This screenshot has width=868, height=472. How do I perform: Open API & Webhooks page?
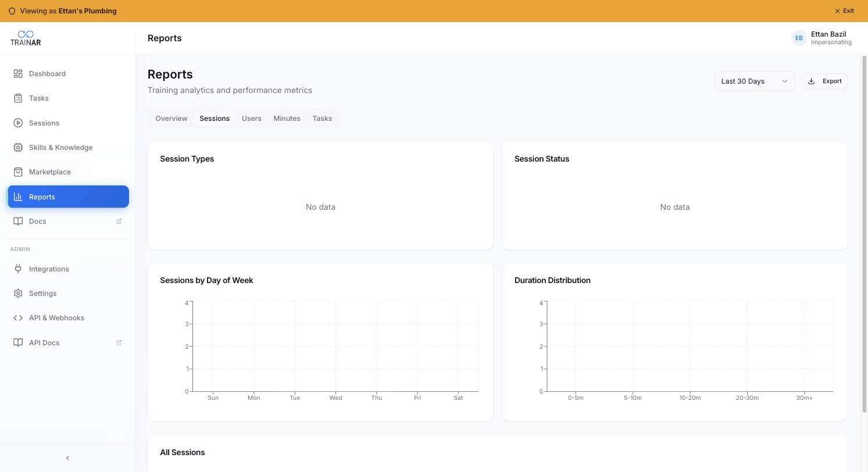click(68, 318)
